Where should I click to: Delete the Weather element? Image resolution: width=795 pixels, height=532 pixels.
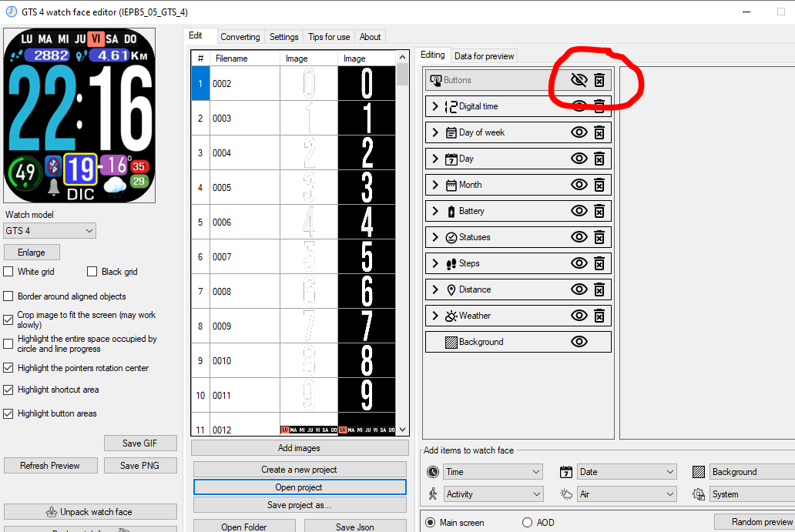[x=599, y=316]
